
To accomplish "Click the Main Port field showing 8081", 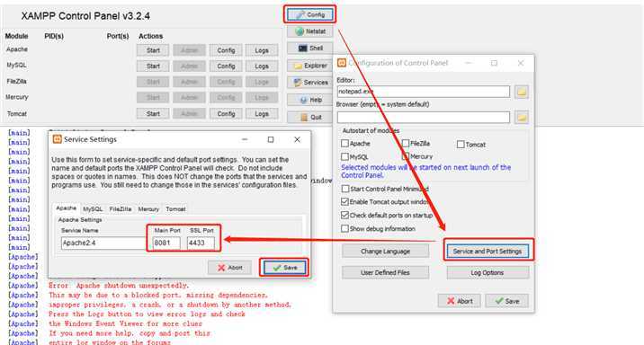I will (x=166, y=243).
